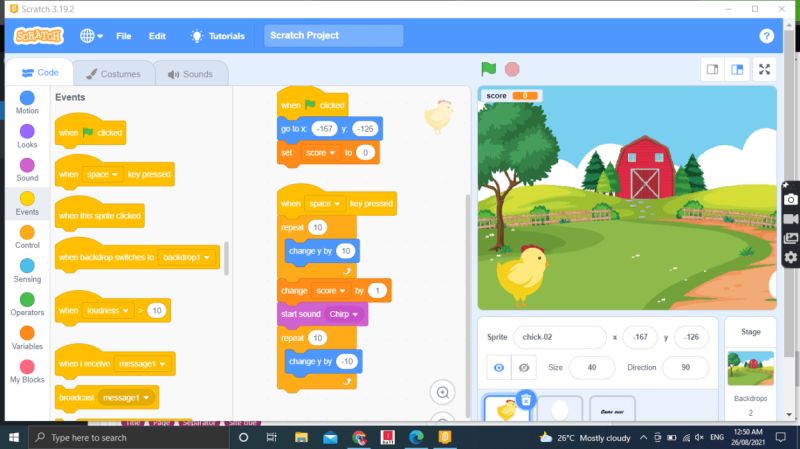The height and width of the screenshot is (449, 800).
Task: Open the notification center icon
Action: (x=781, y=437)
